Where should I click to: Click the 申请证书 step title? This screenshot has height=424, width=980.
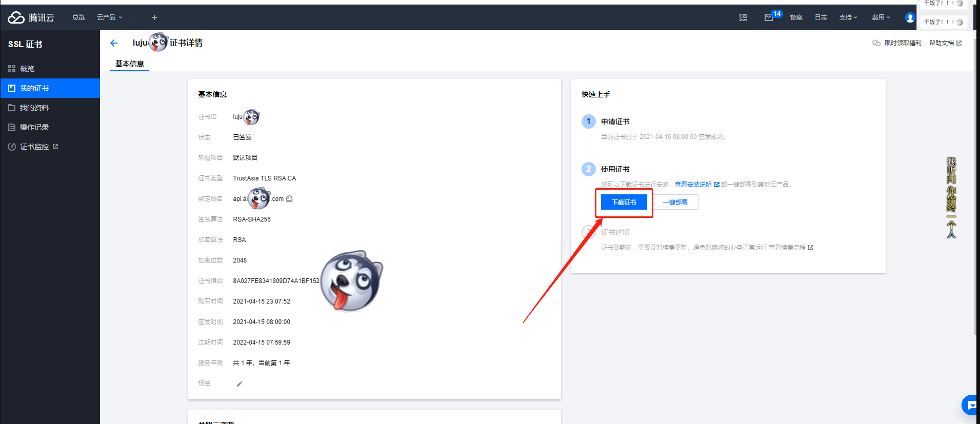(615, 122)
